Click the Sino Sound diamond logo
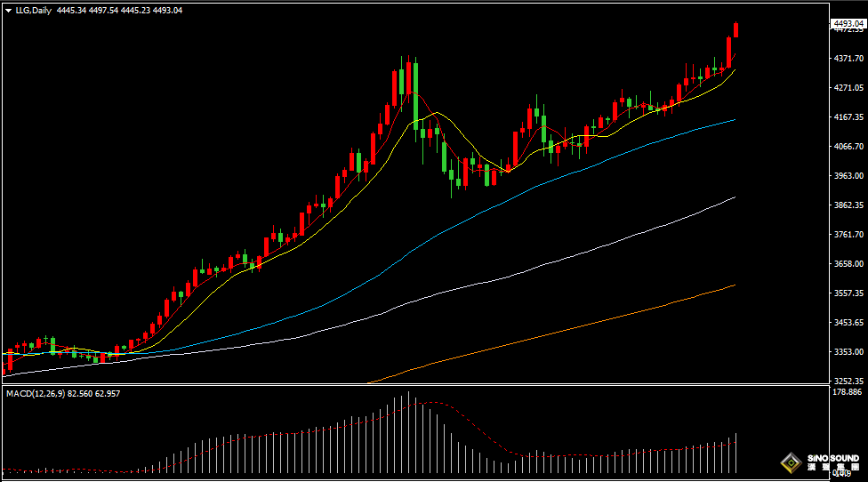 pos(790,463)
